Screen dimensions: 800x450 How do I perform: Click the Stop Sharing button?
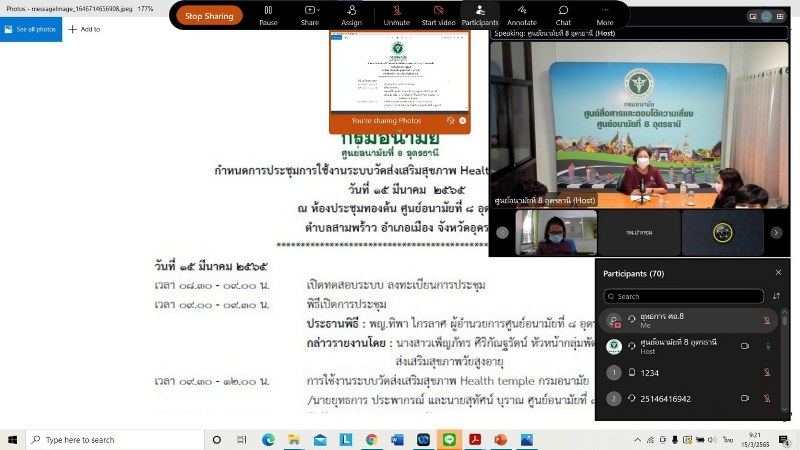[209, 16]
